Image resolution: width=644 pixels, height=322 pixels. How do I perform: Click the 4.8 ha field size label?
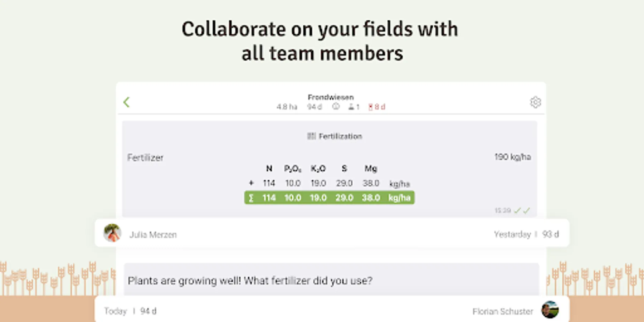click(x=287, y=107)
